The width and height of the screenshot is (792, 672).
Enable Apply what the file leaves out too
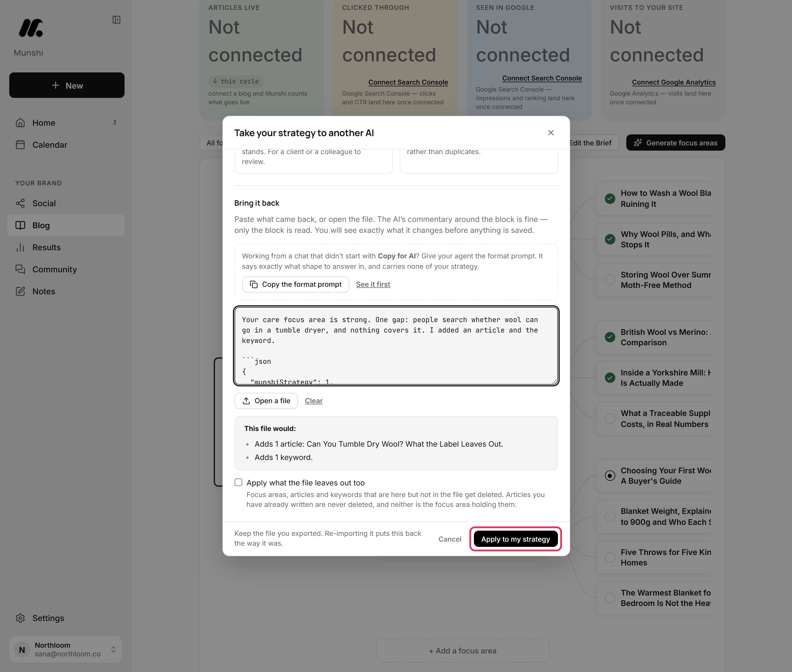coord(238,483)
